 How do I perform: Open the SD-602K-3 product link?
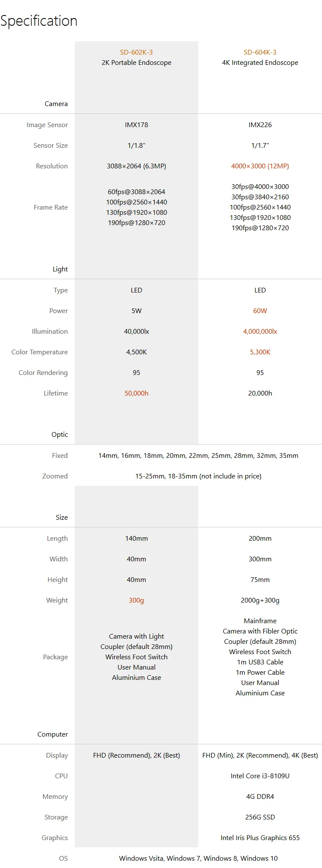pos(136,52)
